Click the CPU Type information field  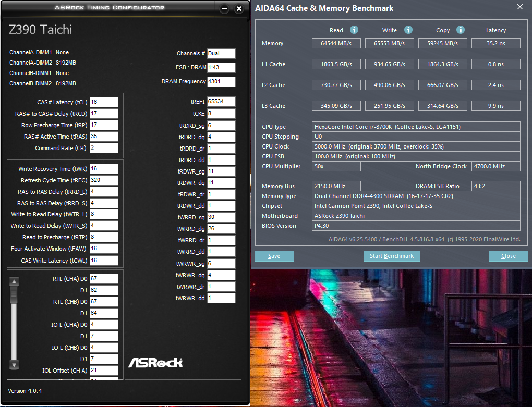[x=416, y=127]
